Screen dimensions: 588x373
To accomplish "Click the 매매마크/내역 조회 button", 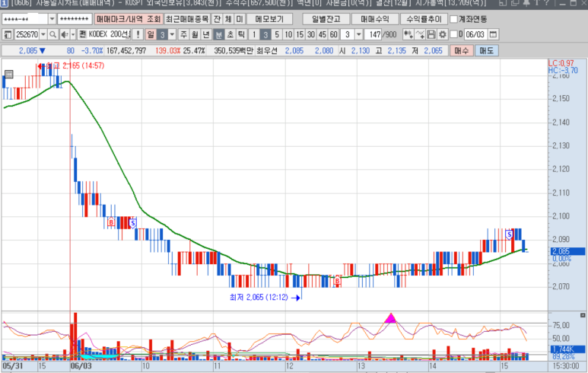I will coord(129,19).
